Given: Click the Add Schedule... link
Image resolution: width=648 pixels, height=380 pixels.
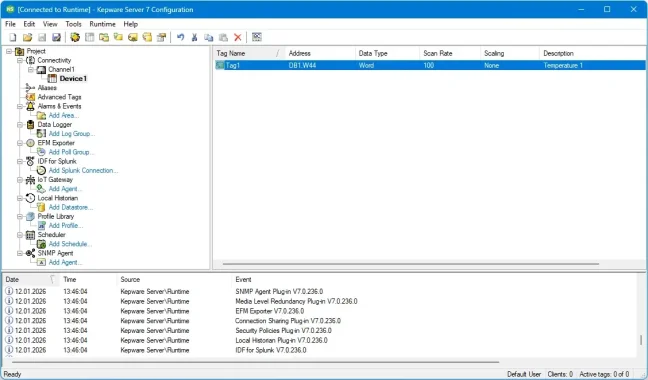Looking at the screenshot, I should [x=70, y=244].
